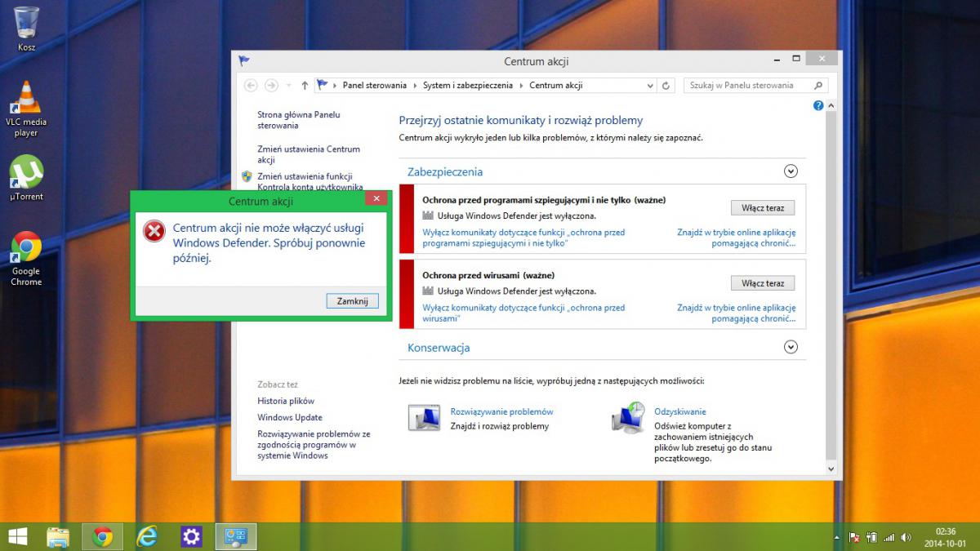This screenshot has width=980, height=551.
Task: Click the scrollbar up arrow in Centrum akcji
Action: click(x=831, y=106)
